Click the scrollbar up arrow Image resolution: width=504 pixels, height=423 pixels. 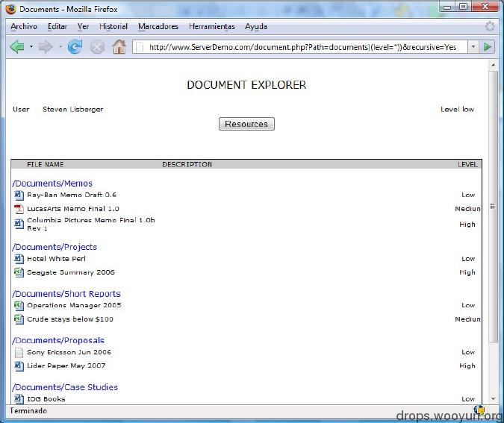point(493,65)
